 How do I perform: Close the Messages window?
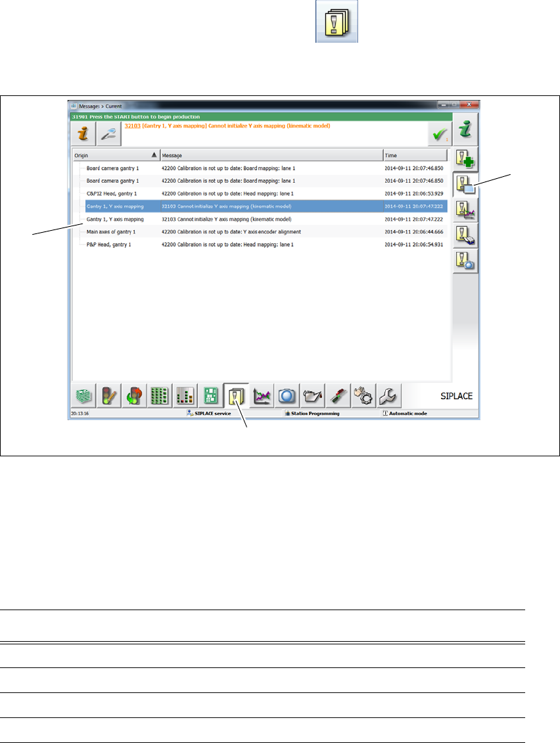pyautogui.click(x=469, y=105)
